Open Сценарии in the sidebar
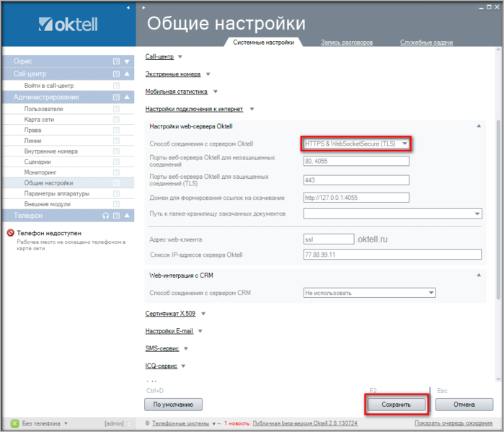Viewport: 504px width, 432px height. [37, 162]
